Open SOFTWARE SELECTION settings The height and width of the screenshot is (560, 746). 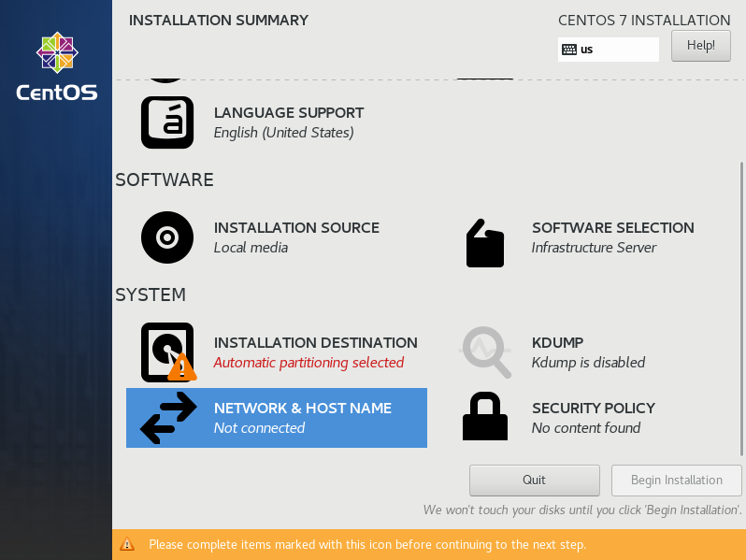click(593, 237)
